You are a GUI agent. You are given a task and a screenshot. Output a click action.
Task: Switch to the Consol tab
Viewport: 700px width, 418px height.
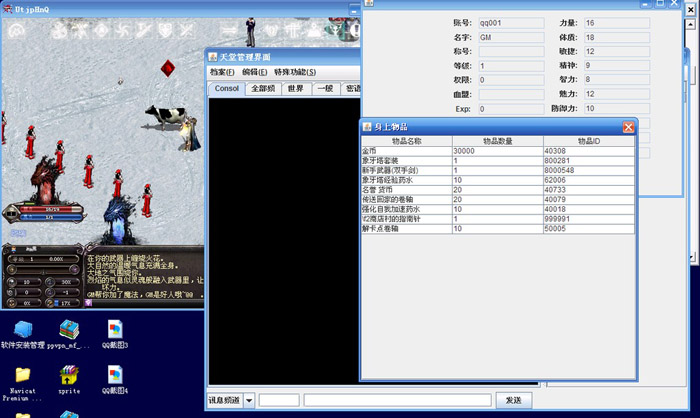pyautogui.click(x=227, y=89)
